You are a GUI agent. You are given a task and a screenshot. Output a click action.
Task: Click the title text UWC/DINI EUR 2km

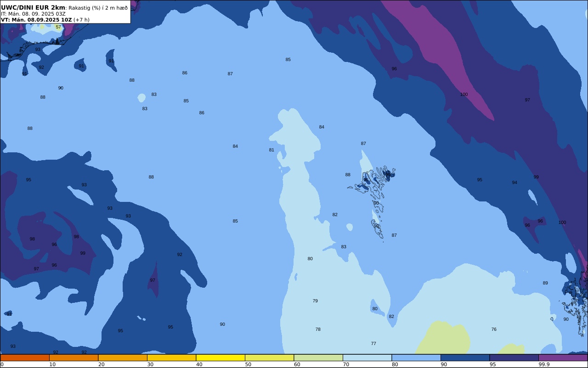coord(33,7)
